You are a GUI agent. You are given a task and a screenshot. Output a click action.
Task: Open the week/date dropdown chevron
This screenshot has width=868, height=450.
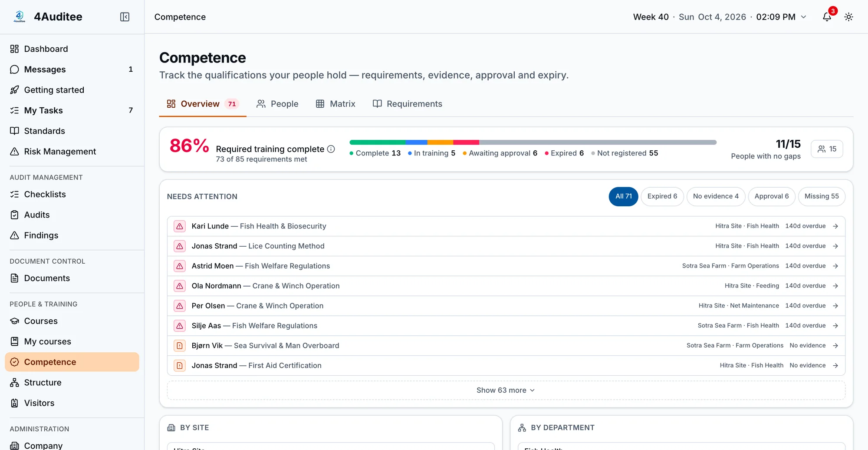(x=803, y=17)
